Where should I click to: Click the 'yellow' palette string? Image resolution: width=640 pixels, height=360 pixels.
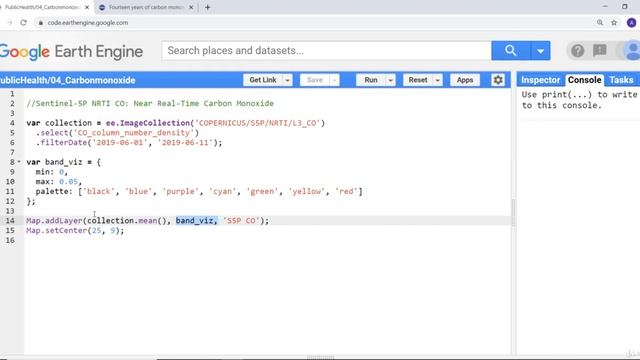click(x=307, y=191)
